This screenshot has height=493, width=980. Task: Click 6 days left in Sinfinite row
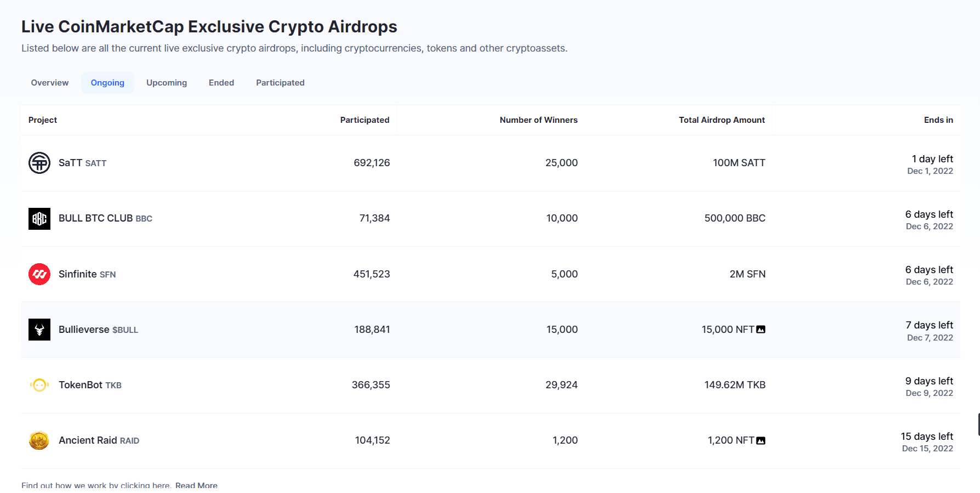(x=929, y=270)
